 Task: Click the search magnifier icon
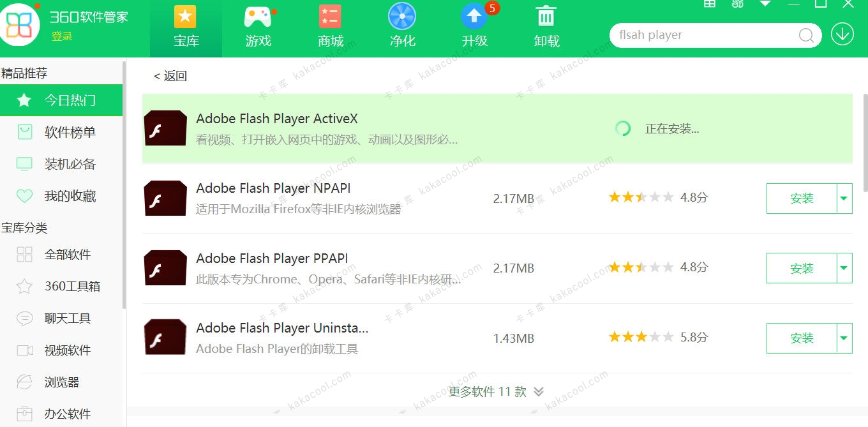[x=807, y=35]
